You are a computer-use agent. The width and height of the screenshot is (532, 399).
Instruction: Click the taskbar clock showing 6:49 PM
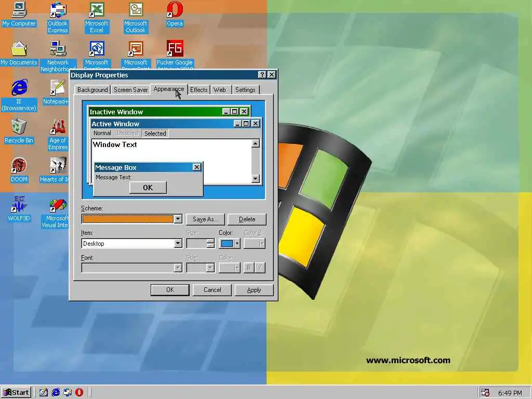(510, 393)
